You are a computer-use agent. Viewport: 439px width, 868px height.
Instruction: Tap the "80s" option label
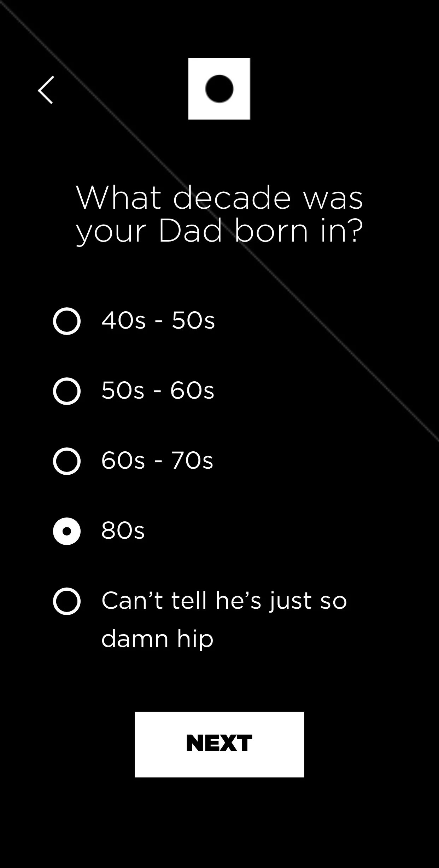[123, 531]
